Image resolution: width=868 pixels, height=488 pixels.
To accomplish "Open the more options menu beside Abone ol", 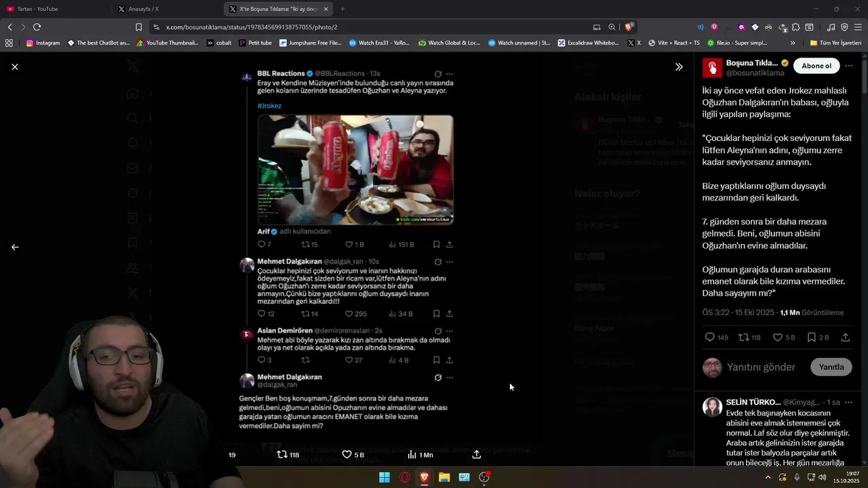I will [848, 66].
